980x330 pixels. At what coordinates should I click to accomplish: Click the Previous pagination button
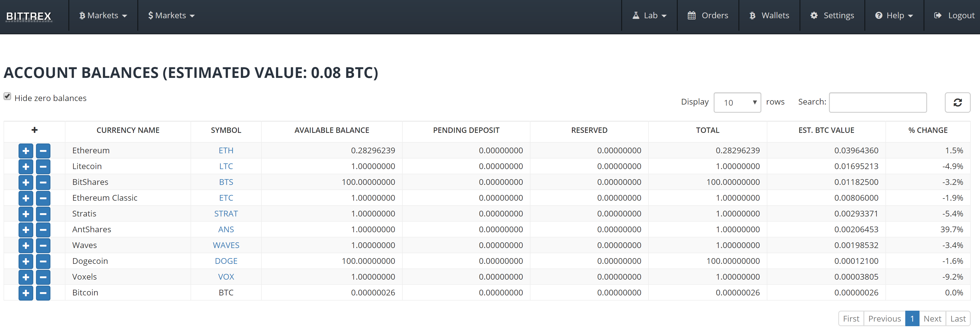pos(885,319)
